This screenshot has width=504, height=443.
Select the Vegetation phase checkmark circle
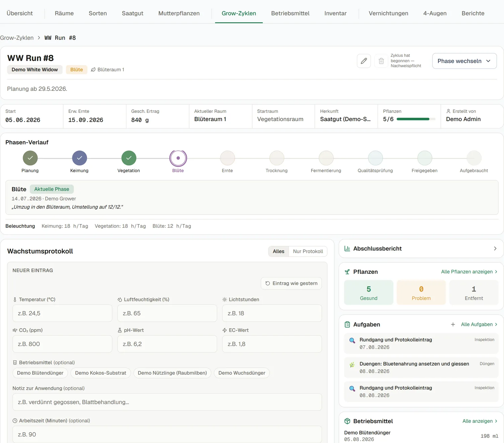[x=129, y=158]
